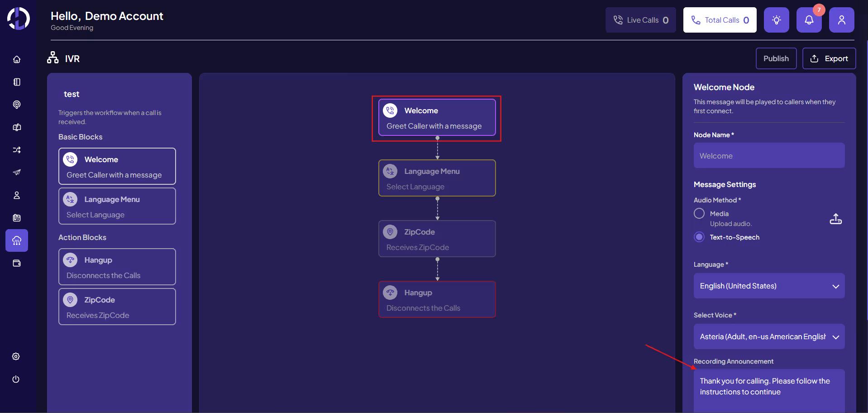Publish the IVR workflow
Screen dimensions: 868x413
tap(776, 58)
